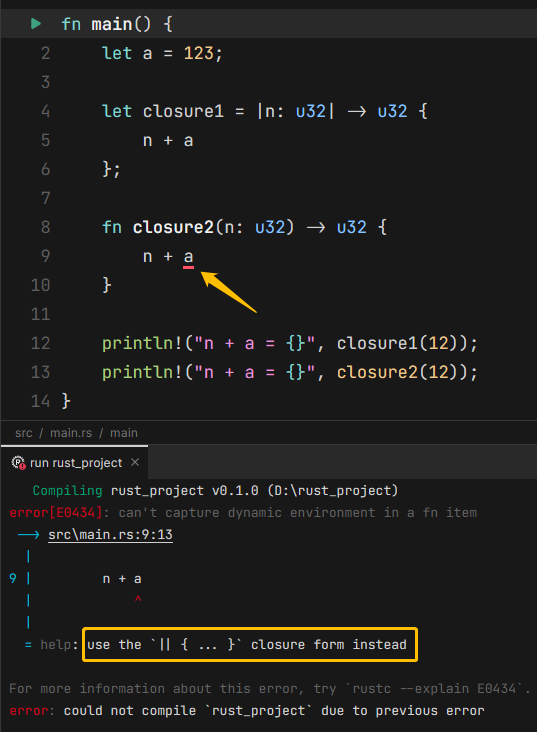Click the Rust run configuration icon on tab
Image resolution: width=537 pixels, height=732 pixels.
click(18, 463)
